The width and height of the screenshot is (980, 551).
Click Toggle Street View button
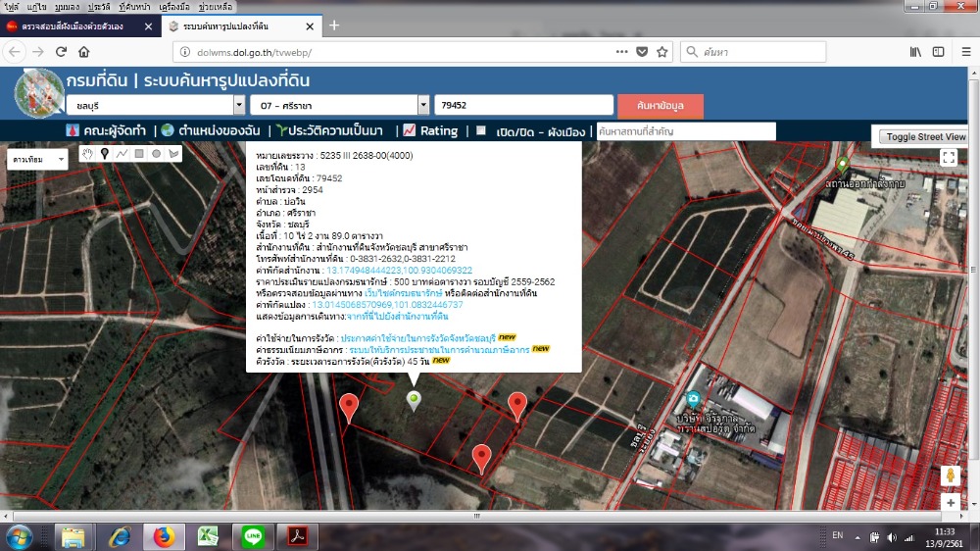pos(926,137)
